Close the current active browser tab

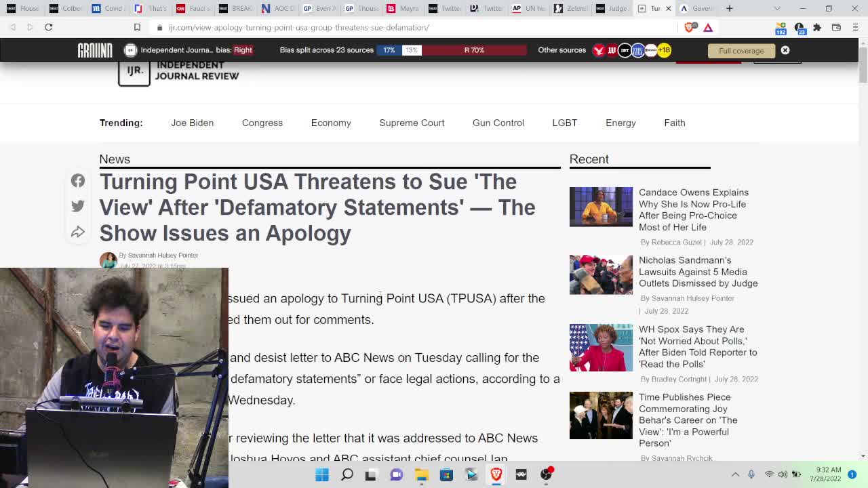tap(669, 9)
